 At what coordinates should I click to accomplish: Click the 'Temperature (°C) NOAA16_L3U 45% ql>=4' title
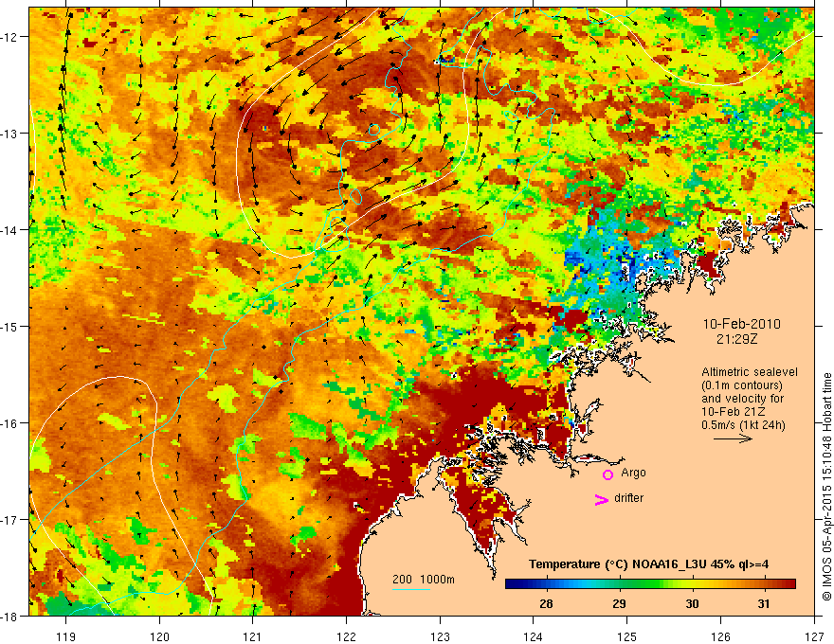coord(648,564)
